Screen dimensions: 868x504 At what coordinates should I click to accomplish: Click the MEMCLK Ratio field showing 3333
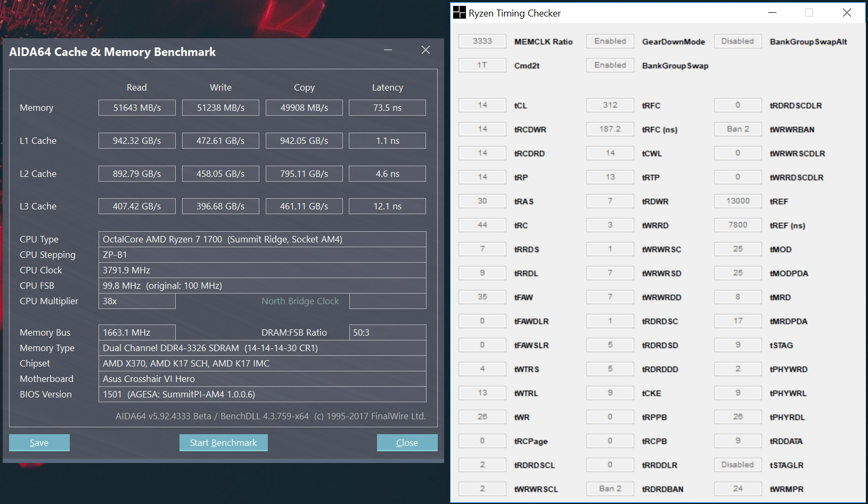pos(482,41)
